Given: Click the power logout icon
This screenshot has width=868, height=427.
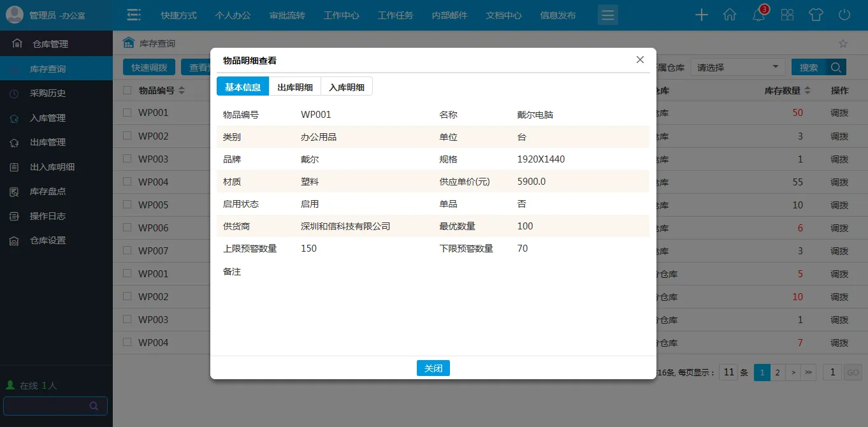Looking at the screenshot, I should (844, 15).
